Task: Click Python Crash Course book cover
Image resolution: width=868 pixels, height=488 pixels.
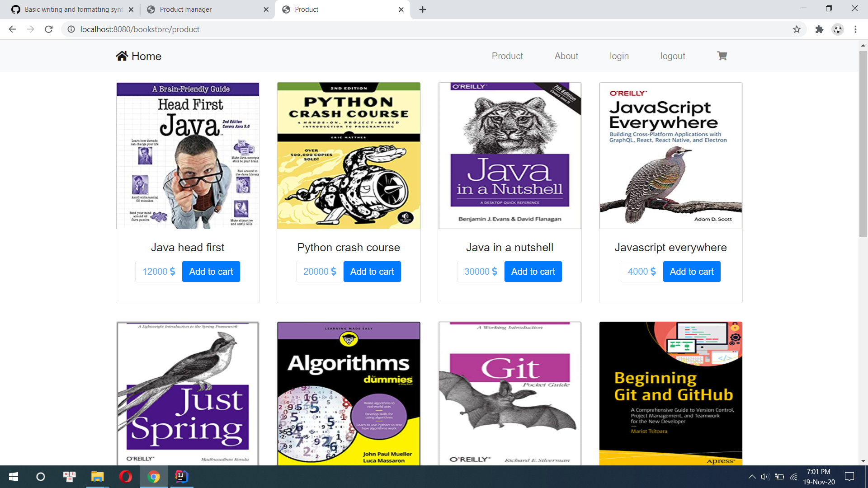Action: coord(349,155)
